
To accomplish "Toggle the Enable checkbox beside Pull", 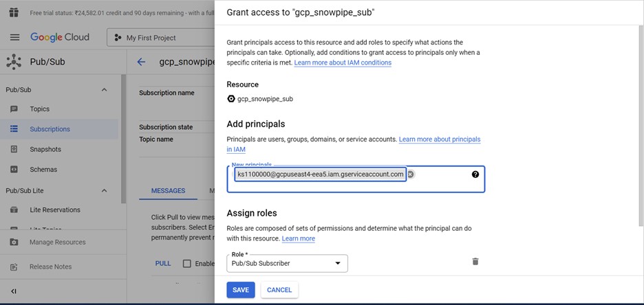I will [x=187, y=263].
